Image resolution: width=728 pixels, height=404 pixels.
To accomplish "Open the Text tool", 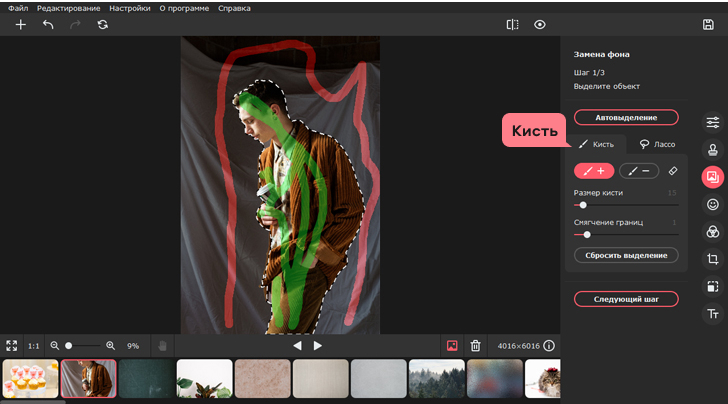I will pos(713,314).
